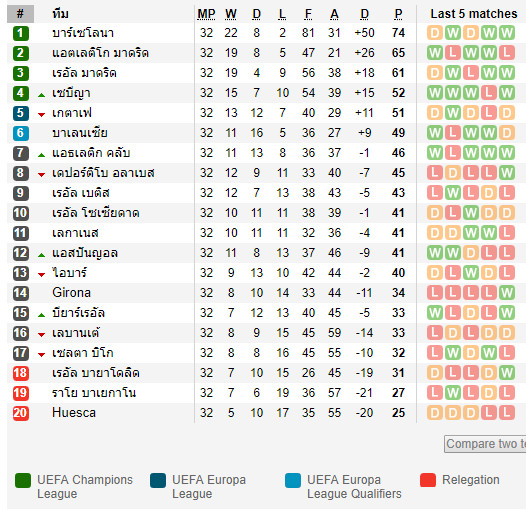Open the แอตเลติโก มาดริด team link
Image resolution: width=526 pixels, height=509 pixels.
coord(100,53)
